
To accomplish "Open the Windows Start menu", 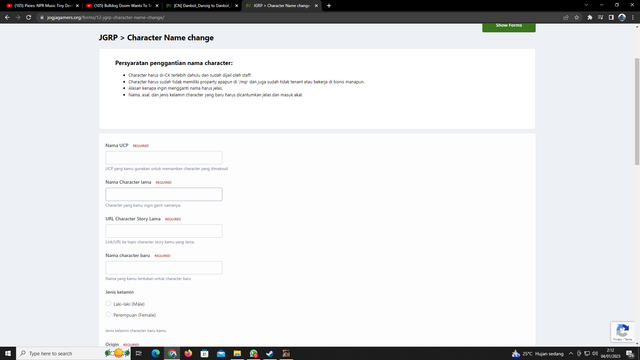I will (x=8, y=353).
